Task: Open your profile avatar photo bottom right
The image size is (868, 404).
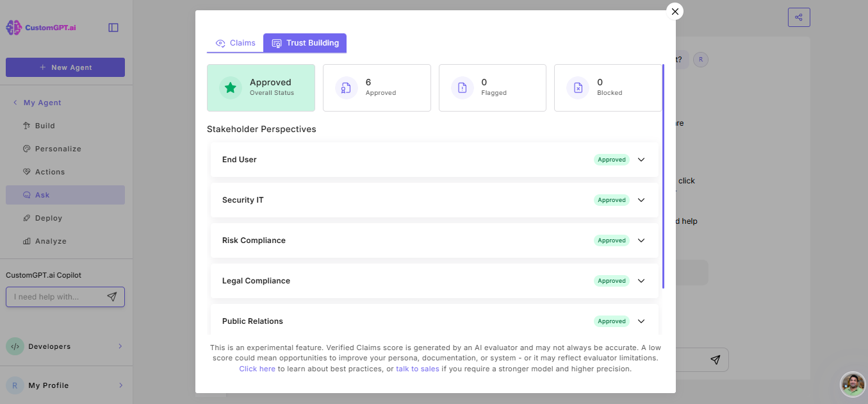Action: tap(853, 384)
